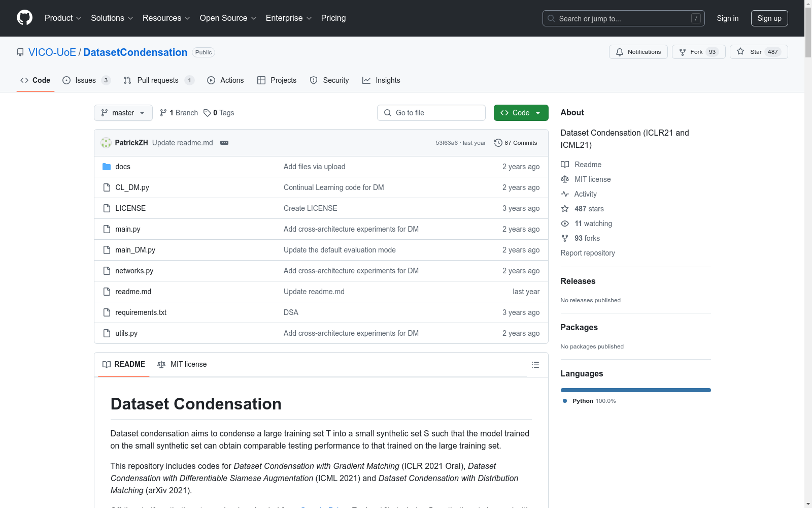
Task: Switch to the Issues tab
Action: pos(86,80)
